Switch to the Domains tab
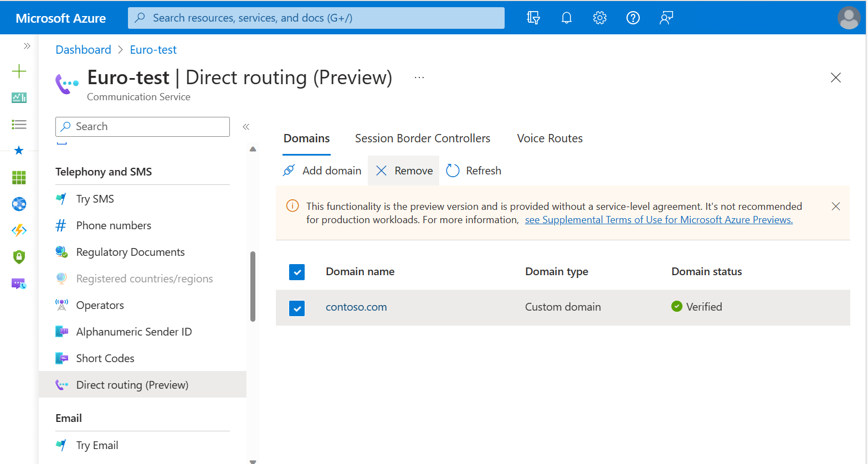The height and width of the screenshot is (464, 868). tap(306, 138)
